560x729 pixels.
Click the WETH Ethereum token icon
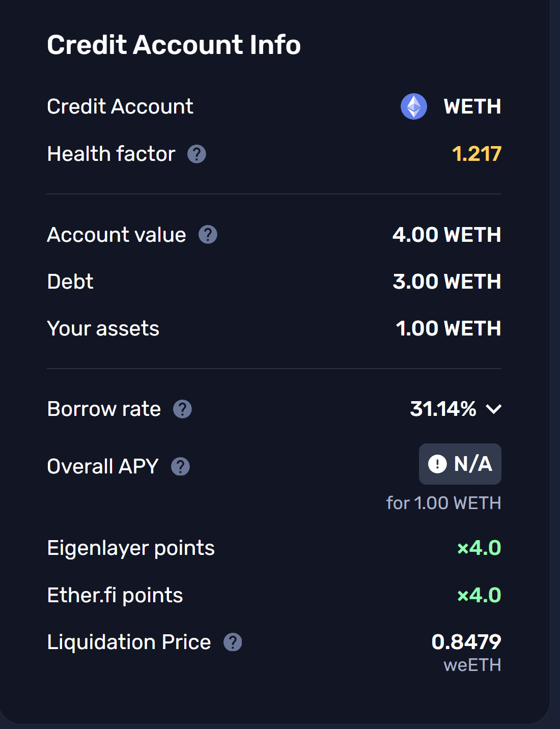pos(413,106)
